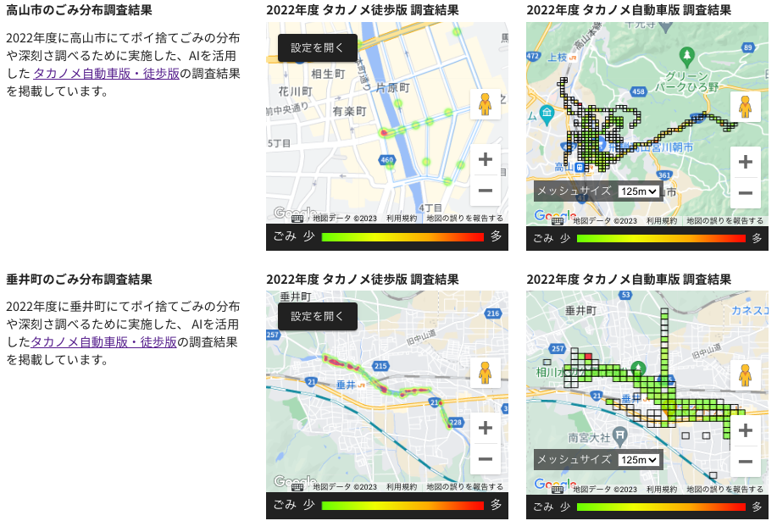Open mesh size dropdown on Takayama car map
The height and width of the screenshot is (532, 777).
tap(639, 191)
